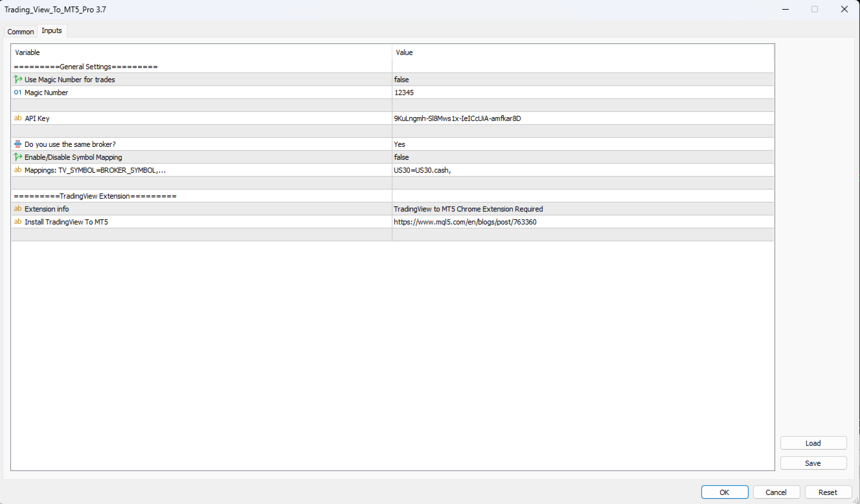Select the Do you use the same broker? label

tap(70, 144)
